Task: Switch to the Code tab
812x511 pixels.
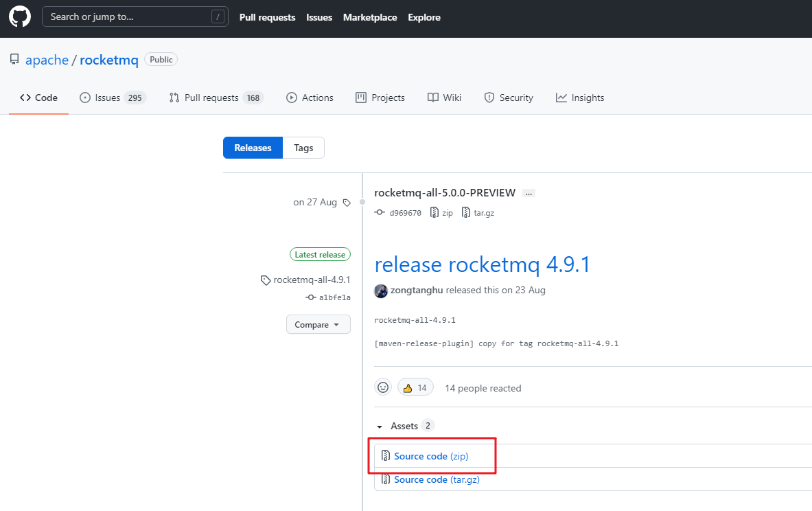Action: pyautogui.click(x=39, y=98)
